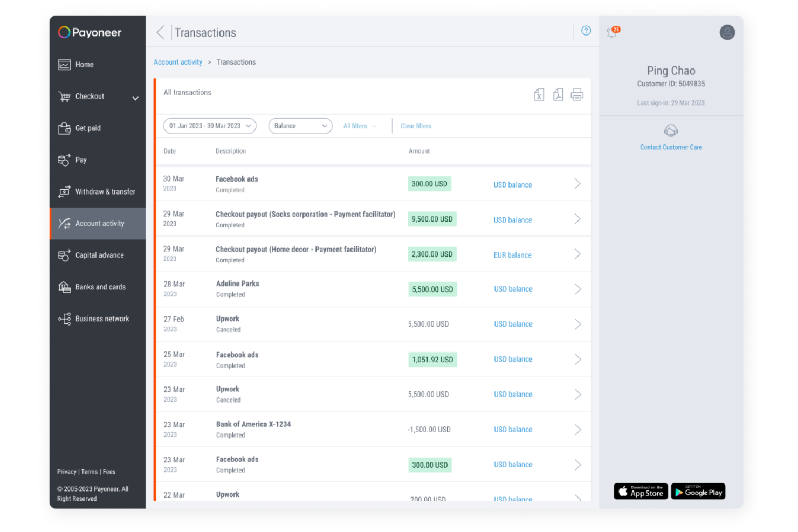The width and height of the screenshot is (798, 532).
Task: Click the customer care headset icon
Action: pos(671,130)
